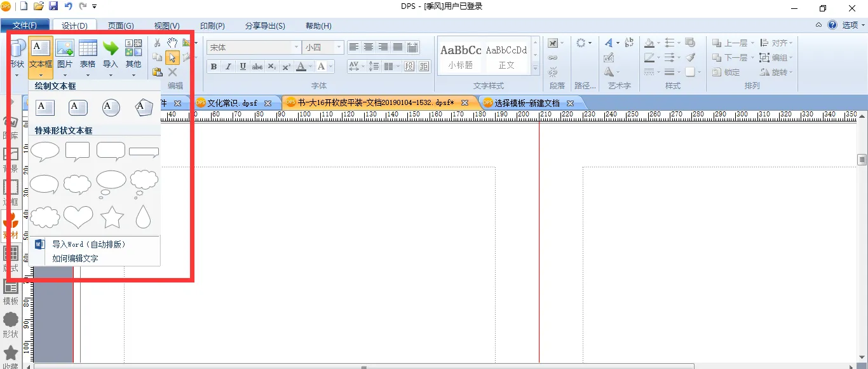This screenshot has height=369, width=868.
Task: Toggle underline text formatting
Action: (x=243, y=67)
